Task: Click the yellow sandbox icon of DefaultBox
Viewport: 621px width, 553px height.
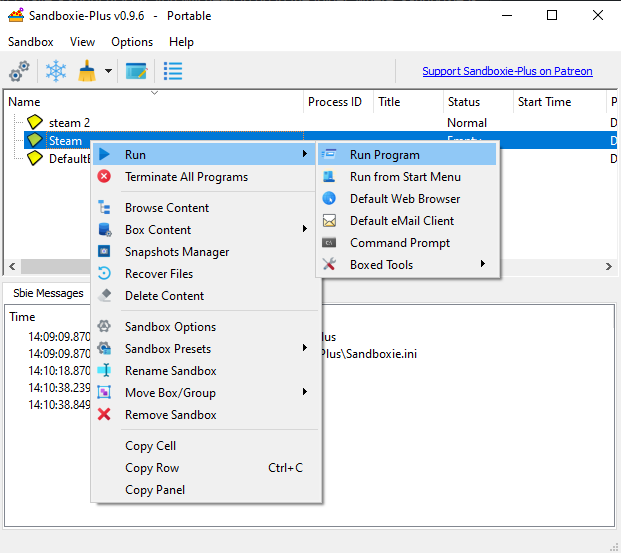Action: pos(35,158)
